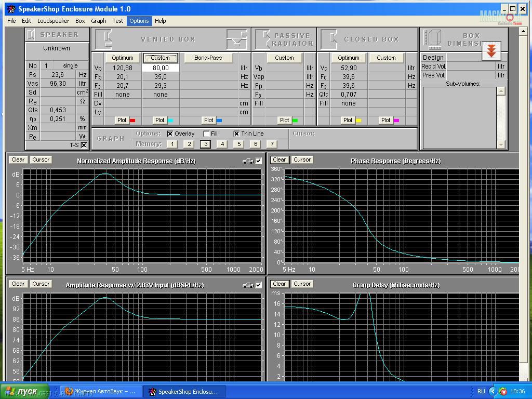This screenshot has height=399, width=532.
Task: Open the File menu
Action: pos(11,21)
